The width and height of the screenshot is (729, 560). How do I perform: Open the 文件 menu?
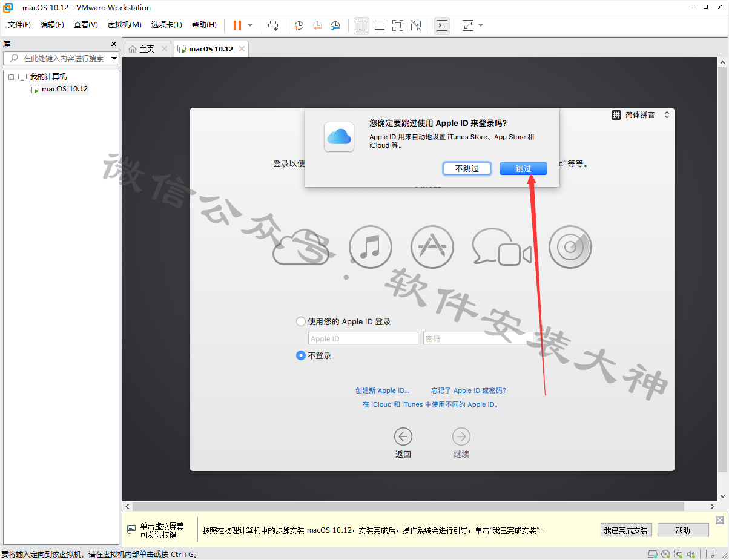(x=19, y=25)
